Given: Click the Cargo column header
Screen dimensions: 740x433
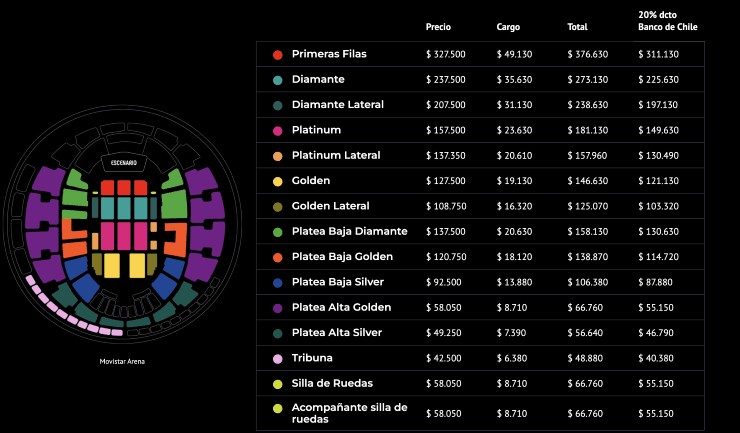Looking at the screenshot, I should [x=508, y=27].
